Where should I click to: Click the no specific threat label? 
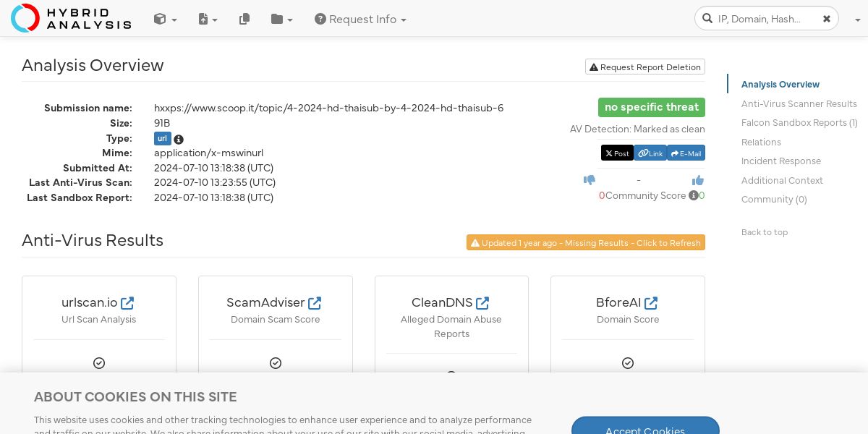[652, 107]
